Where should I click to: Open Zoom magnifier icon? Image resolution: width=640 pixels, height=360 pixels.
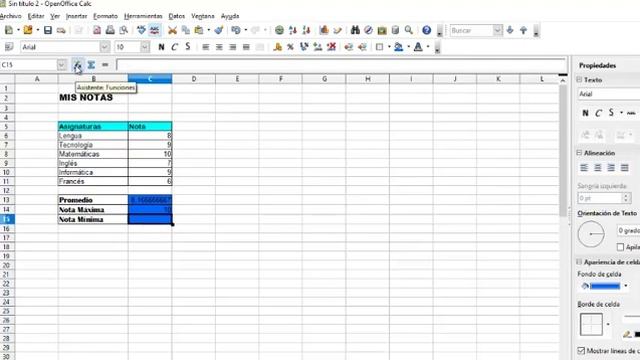point(409,30)
